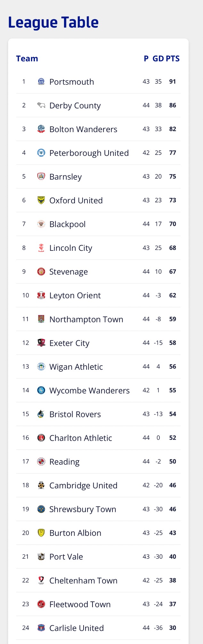Open Wigan Athletic from the table
This screenshot has width=203, height=644.
(x=76, y=367)
